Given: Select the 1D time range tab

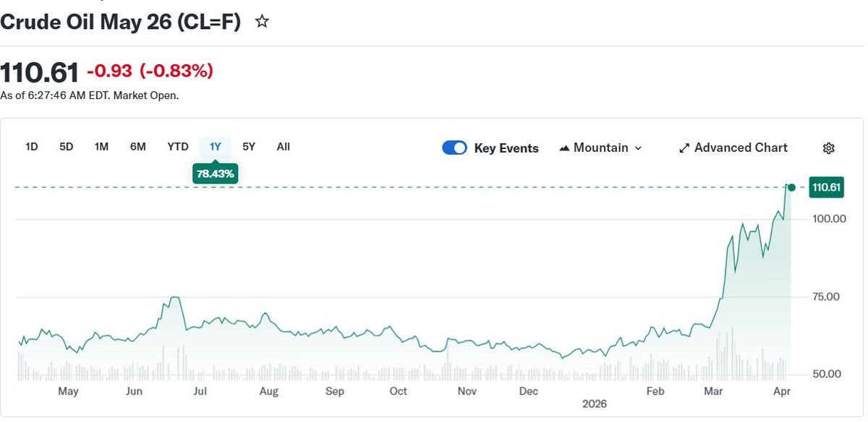Looking at the screenshot, I should (x=32, y=147).
